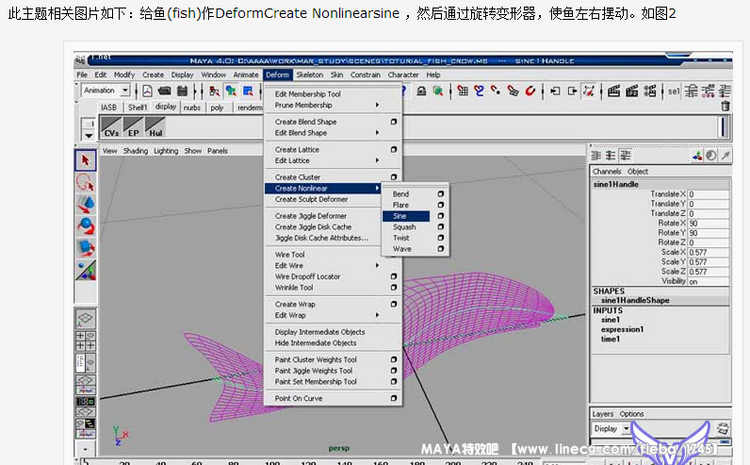Viewport: 750px width, 465px height.
Task: Switch to single perspective view layout
Action: coord(86,319)
